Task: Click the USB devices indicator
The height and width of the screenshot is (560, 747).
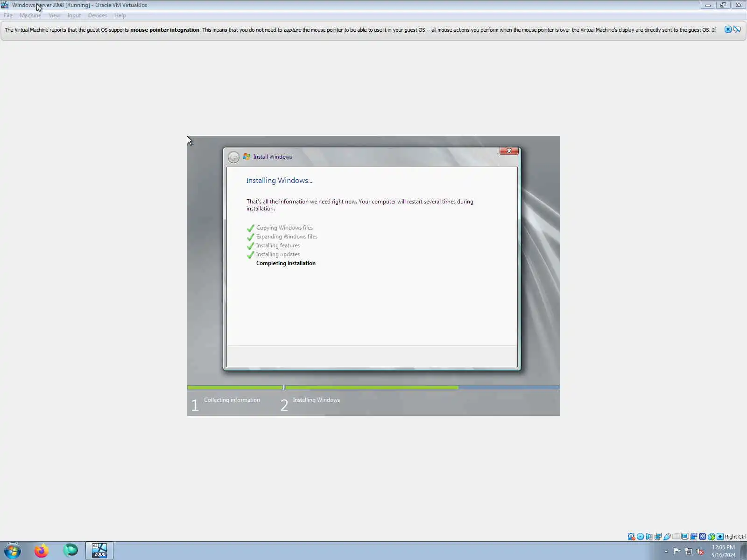Action: click(x=667, y=537)
